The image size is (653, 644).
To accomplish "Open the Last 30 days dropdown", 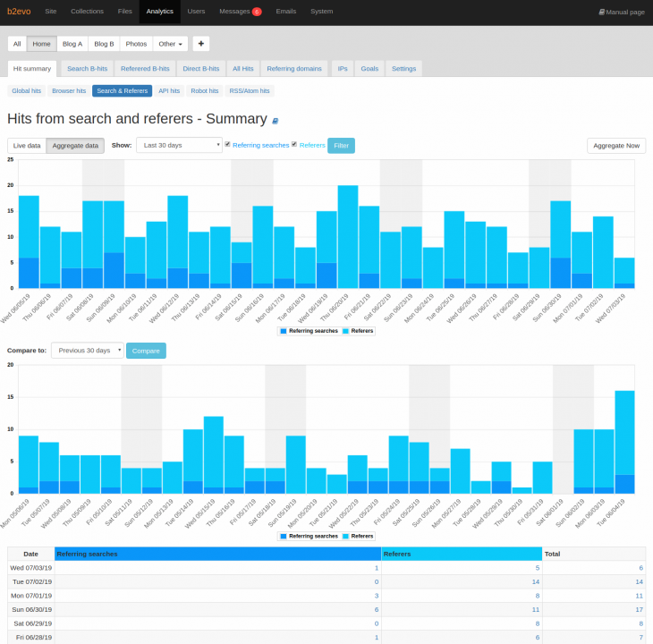I will tap(180, 145).
